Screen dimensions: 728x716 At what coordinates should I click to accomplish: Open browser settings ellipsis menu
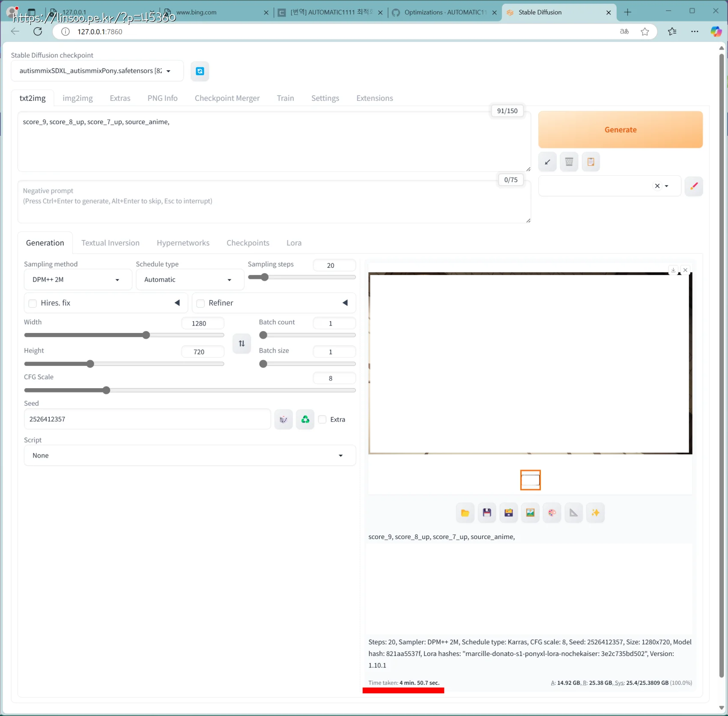pos(695,31)
